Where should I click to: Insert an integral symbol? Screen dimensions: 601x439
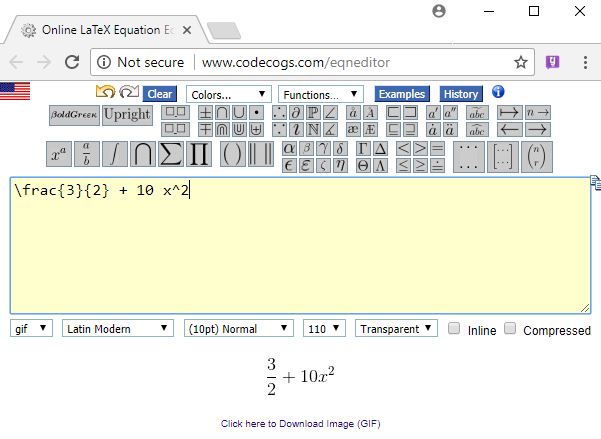tap(115, 155)
